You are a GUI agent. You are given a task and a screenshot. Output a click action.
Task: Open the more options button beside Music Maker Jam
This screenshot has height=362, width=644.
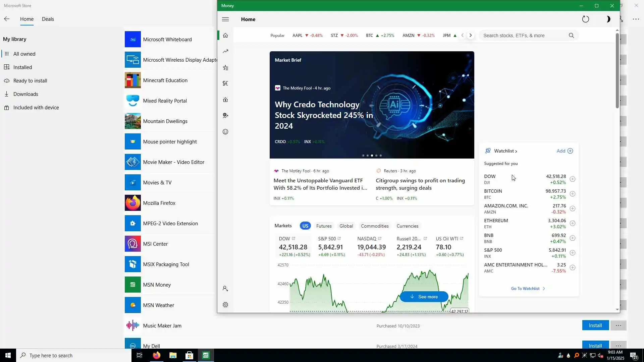618,325
